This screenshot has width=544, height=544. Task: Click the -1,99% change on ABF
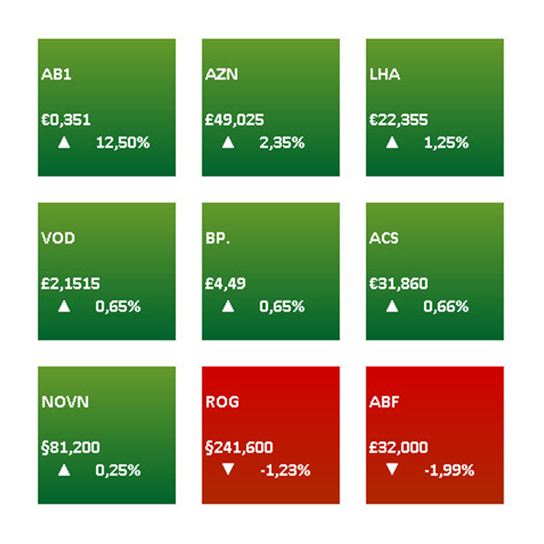point(449,470)
